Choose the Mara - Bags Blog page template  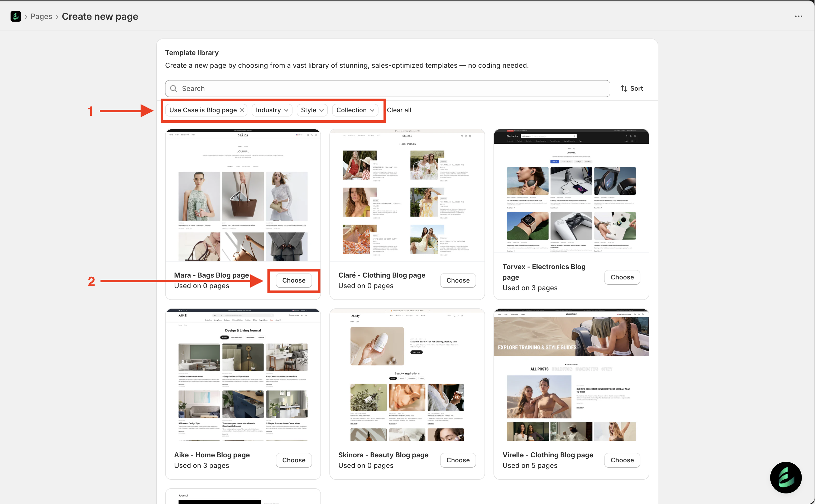point(294,280)
